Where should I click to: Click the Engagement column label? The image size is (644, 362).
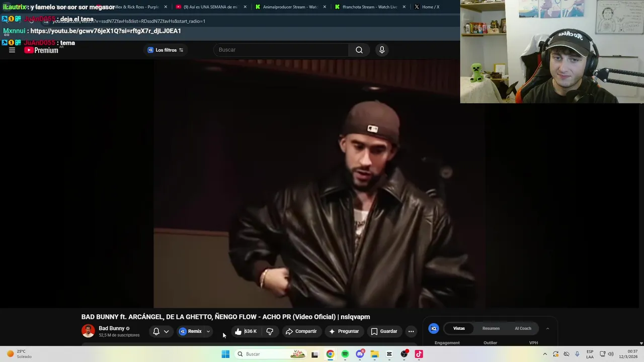click(447, 343)
